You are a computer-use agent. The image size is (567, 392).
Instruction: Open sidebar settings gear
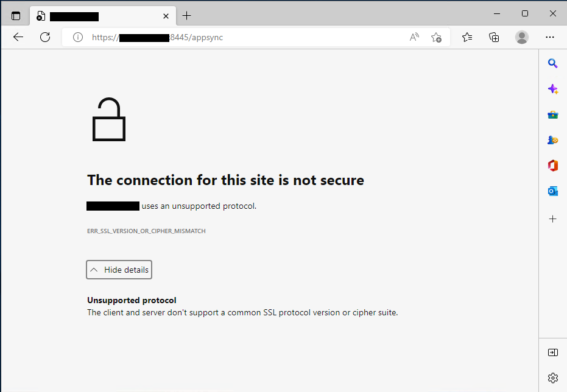coord(552,377)
